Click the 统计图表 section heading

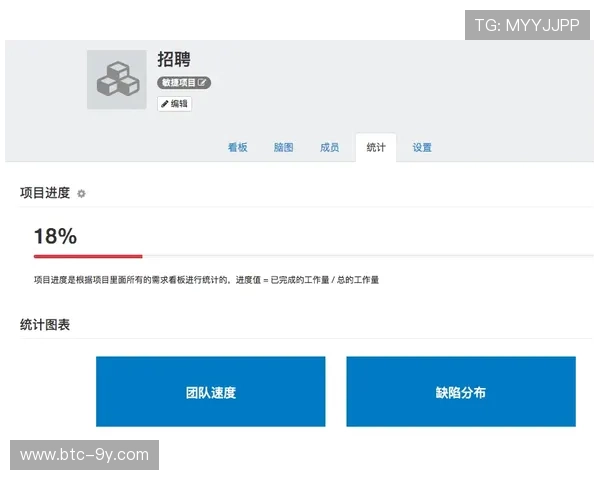click(x=45, y=325)
